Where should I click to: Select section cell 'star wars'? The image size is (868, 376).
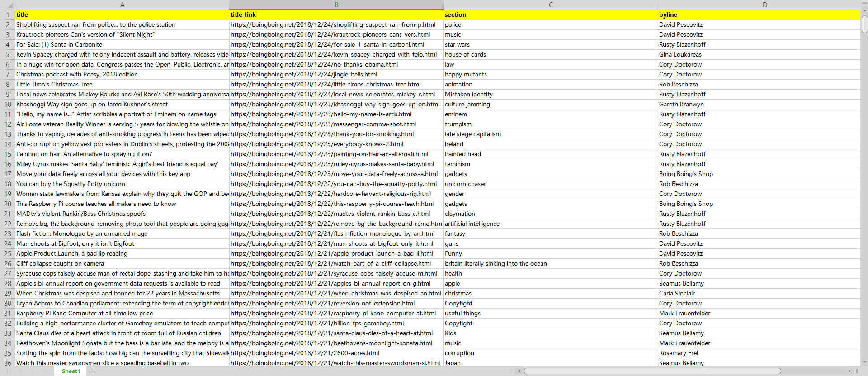pyautogui.click(x=551, y=44)
